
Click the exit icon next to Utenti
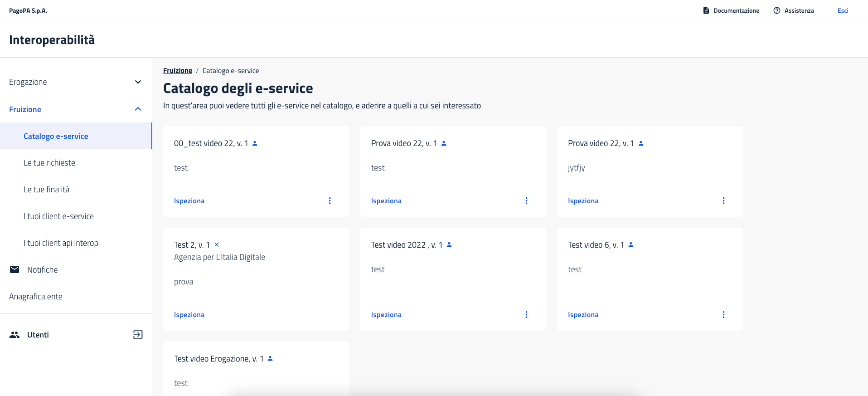point(138,335)
